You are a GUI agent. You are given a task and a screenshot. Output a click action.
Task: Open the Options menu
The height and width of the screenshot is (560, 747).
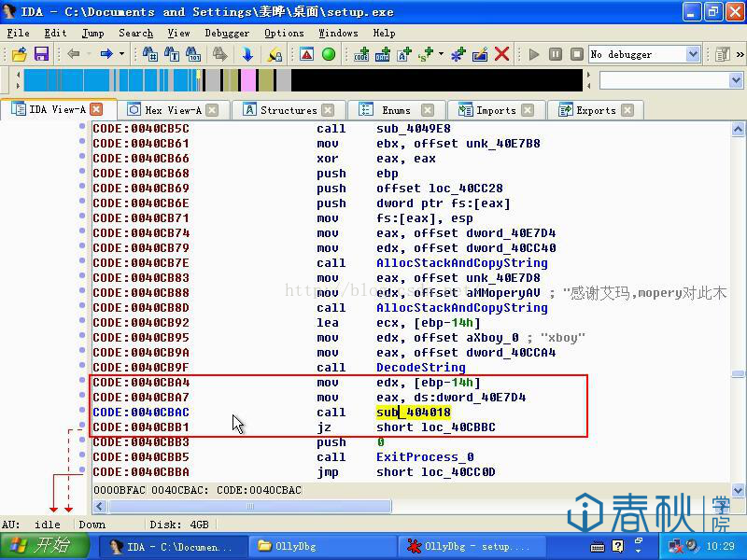pyautogui.click(x=284, y=33)
